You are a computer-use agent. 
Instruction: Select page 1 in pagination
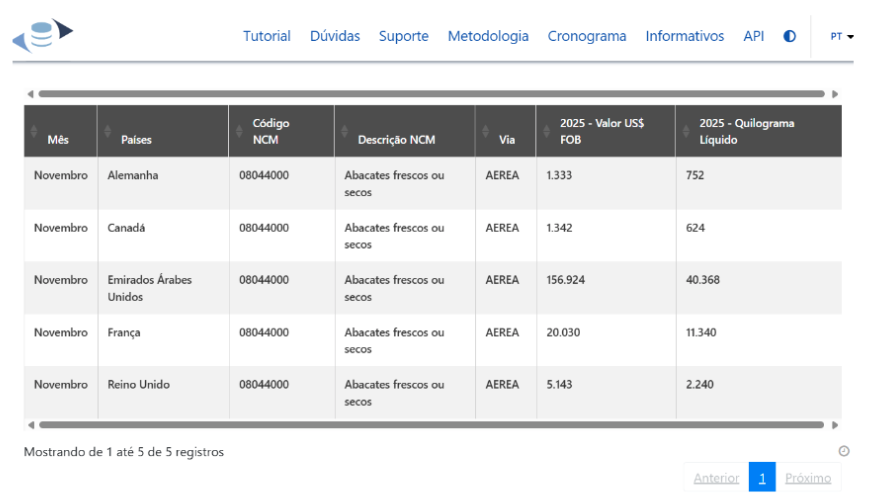tap(762, 478)
